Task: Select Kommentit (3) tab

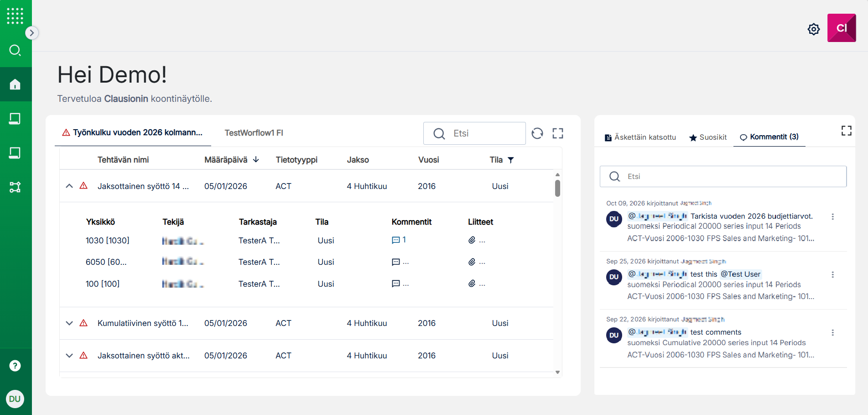Action: pyautogui.click(x=769, y=137)
